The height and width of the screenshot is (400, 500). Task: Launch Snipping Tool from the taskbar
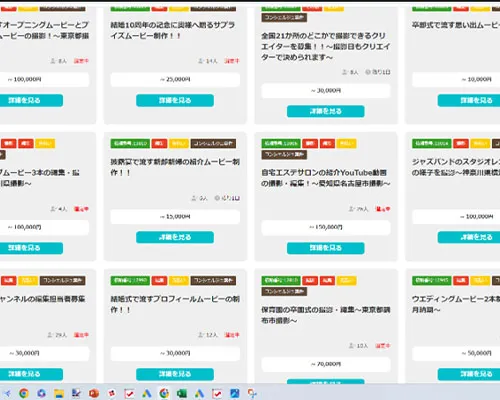pyautogui.click(x=252, y=394)
